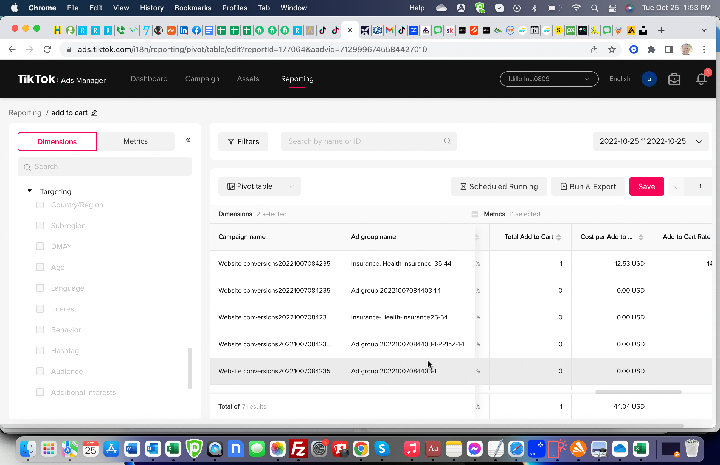
Task: Click the red Save button
Action: (646, 186)
